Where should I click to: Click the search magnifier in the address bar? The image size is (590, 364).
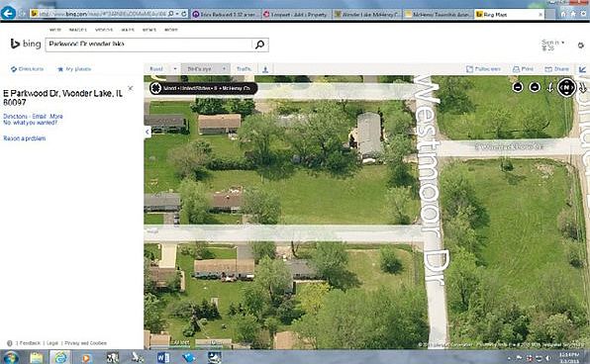tap(171, 14)
